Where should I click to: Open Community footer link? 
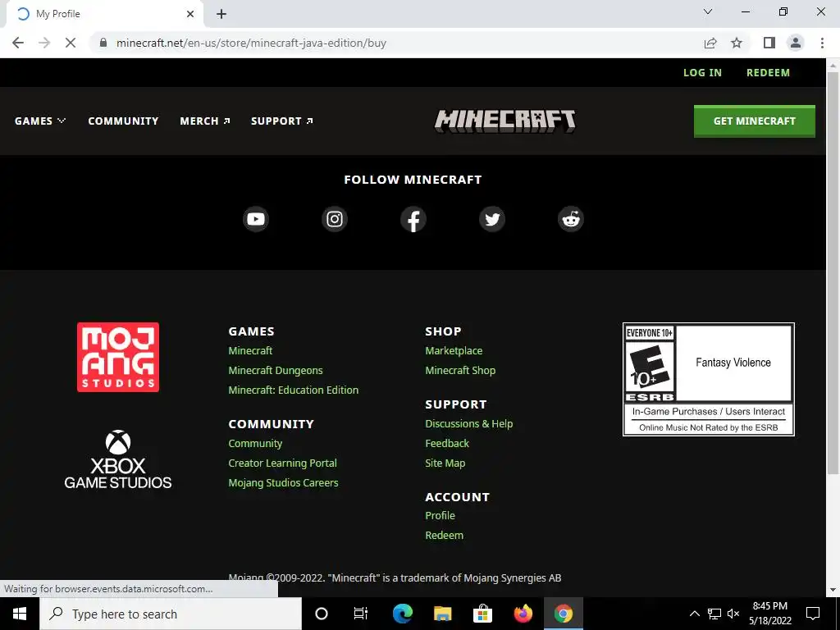click(x=255, y=444)
